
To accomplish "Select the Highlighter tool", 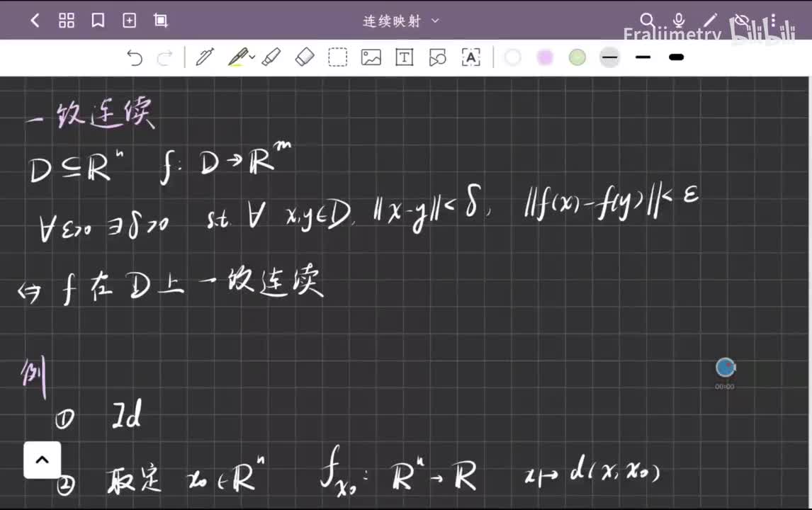I will click(x=238, y=57).
